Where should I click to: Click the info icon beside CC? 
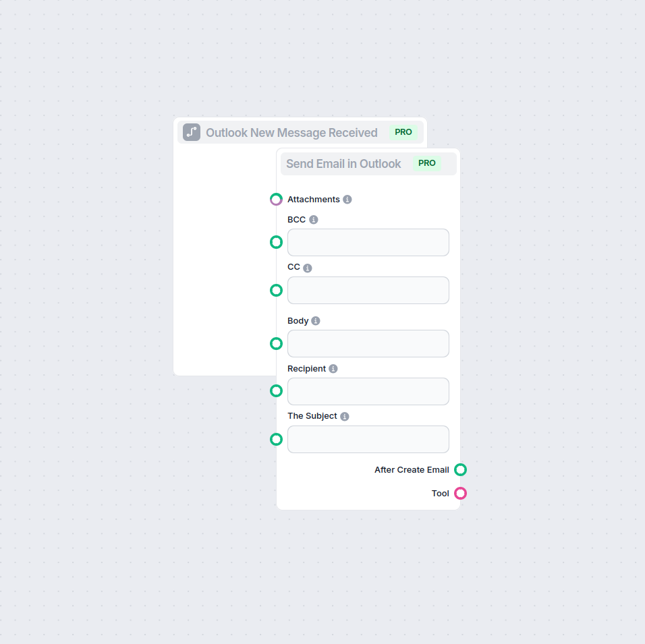tap(308, 267)
